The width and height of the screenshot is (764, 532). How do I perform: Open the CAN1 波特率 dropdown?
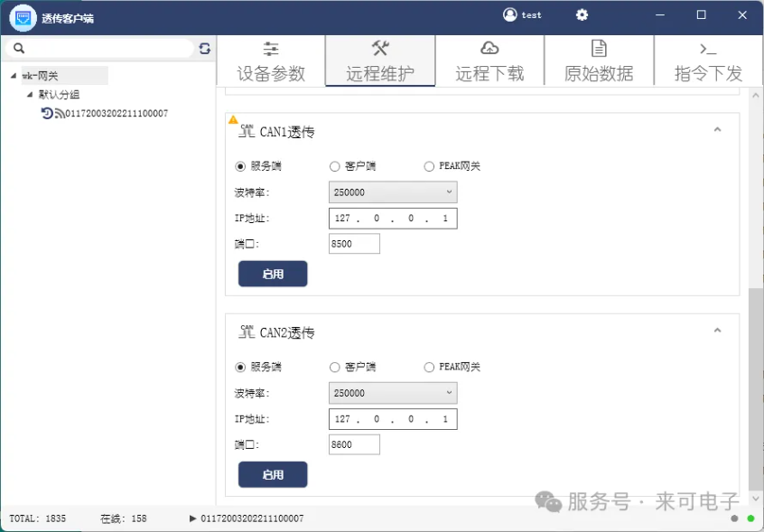click(x=393, y=192)
